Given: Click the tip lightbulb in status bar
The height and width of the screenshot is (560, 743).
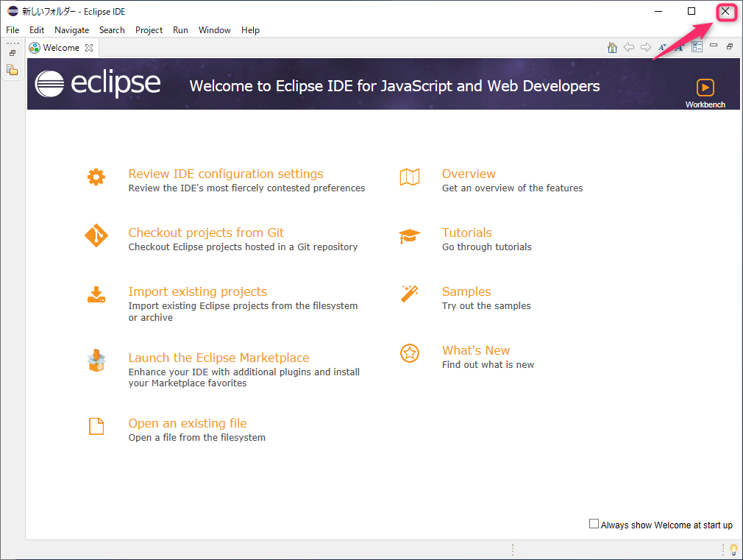Looking at the screenshot, I should coord(733,550).
